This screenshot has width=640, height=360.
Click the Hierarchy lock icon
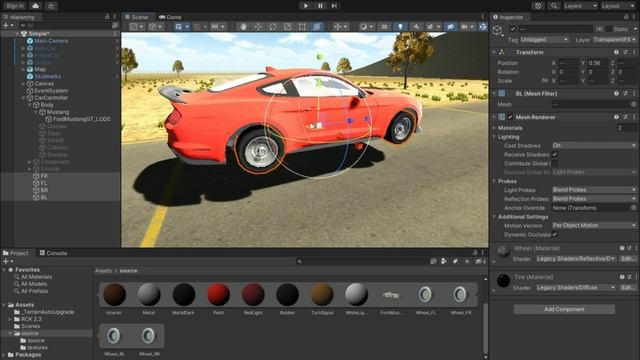(x=107, y=17)
